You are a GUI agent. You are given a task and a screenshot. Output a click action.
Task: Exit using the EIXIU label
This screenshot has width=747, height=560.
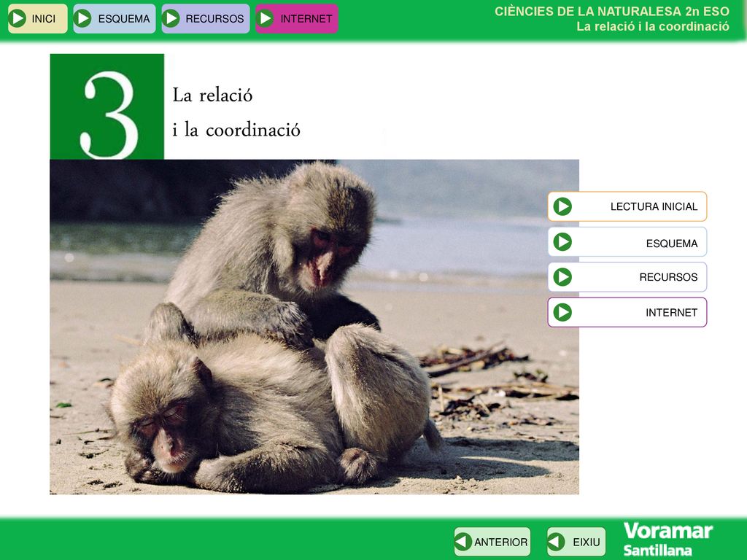pos(587,542)
